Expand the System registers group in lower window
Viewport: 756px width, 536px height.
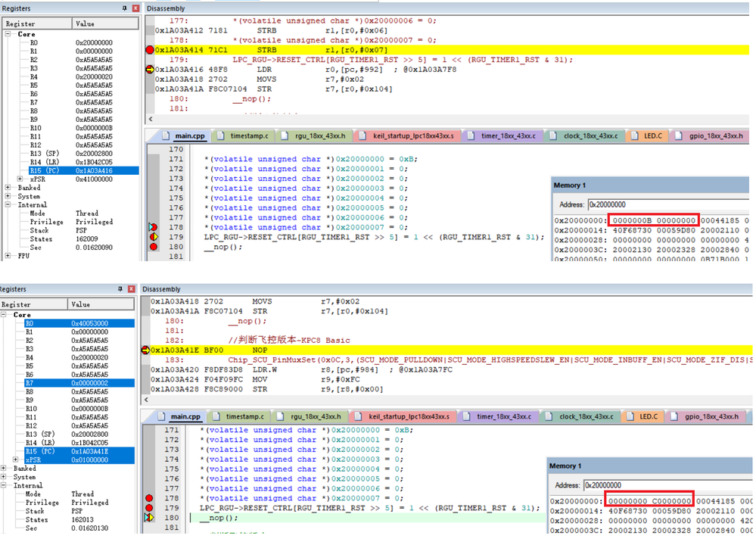(3, 477)
